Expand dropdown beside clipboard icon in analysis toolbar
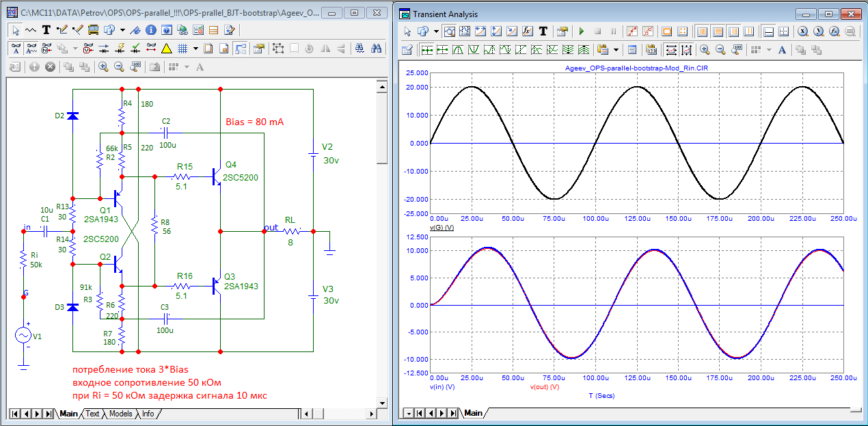The width and height of the screenshot is (868, 426). pyautogui.click(x=616, y=49)
